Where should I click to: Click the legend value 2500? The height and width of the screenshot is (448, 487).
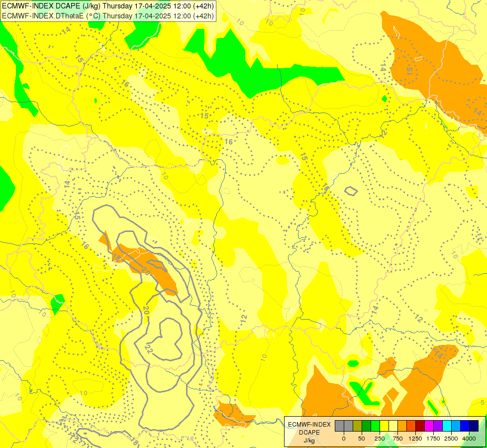(x=451, y=439)
